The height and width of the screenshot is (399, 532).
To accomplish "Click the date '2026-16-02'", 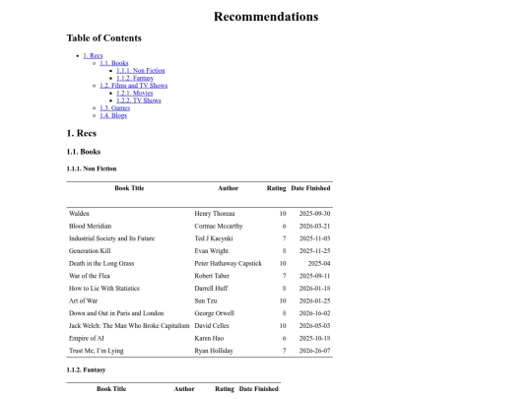I will 314,313.
